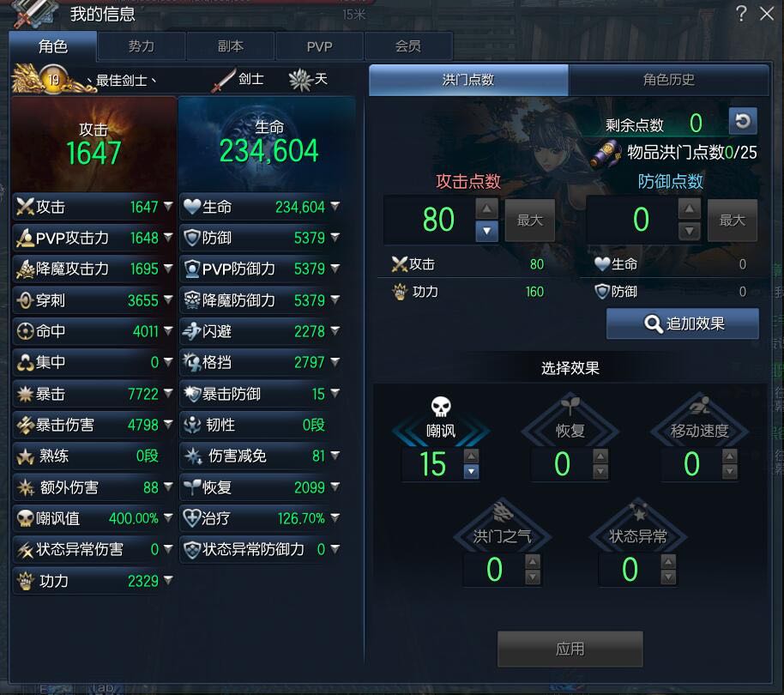Select the 状态异常 star effect icon
The width and height of the screenshot is (784, 695).
pyautogui.click(x=638, y=511)
